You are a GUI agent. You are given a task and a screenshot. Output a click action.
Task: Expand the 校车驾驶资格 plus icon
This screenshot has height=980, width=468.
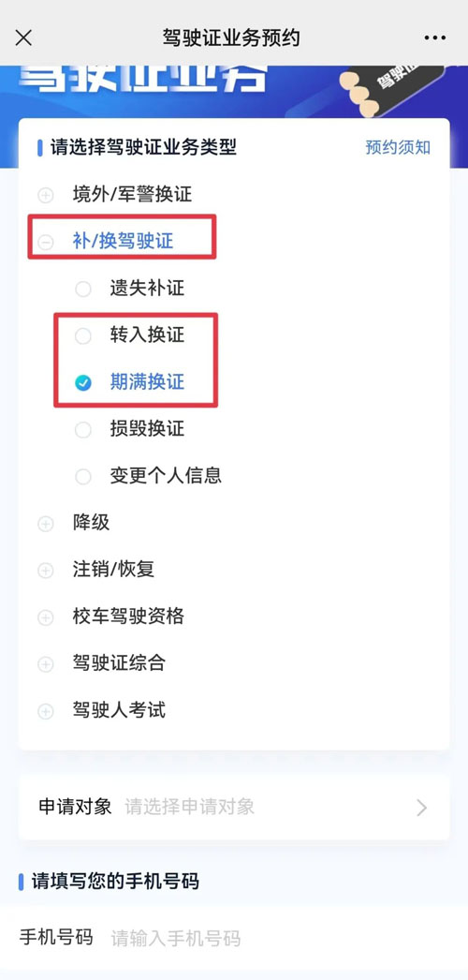[46, 617]
